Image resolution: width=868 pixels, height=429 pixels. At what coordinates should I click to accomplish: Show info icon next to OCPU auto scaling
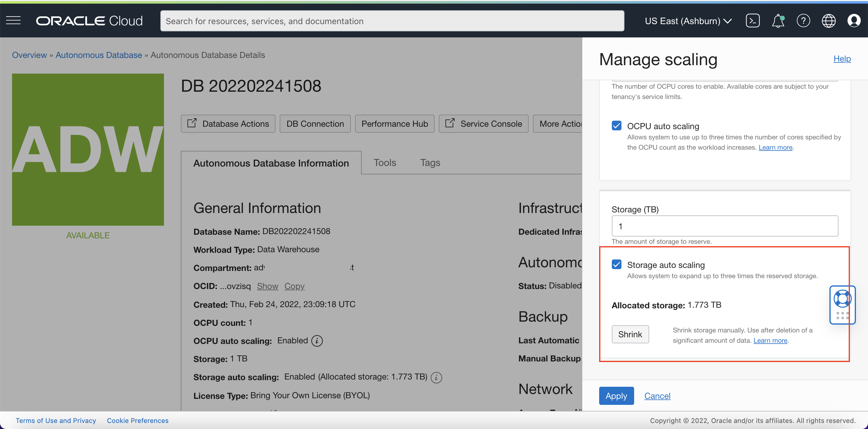(317, 341)
